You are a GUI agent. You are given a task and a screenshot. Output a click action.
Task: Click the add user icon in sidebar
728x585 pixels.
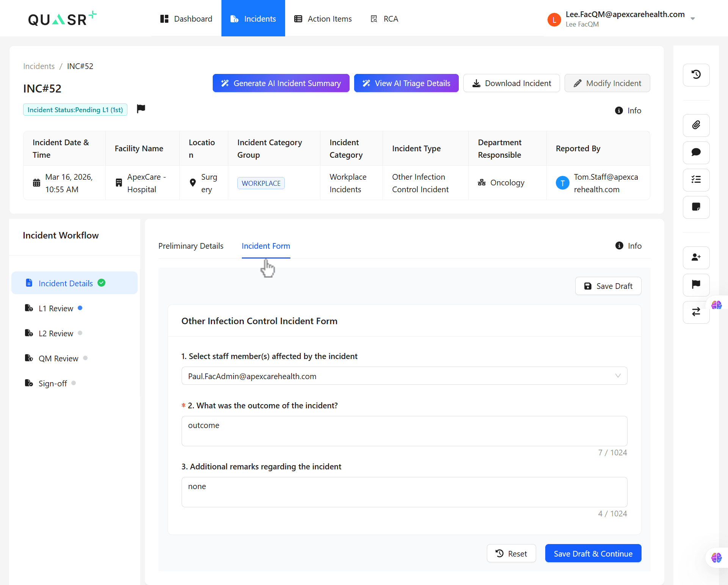pyautogui.click(x=696, y=257)
